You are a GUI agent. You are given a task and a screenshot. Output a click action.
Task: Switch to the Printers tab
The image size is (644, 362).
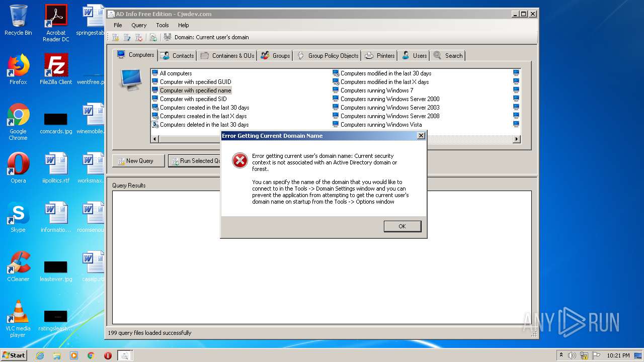[379, 56]
